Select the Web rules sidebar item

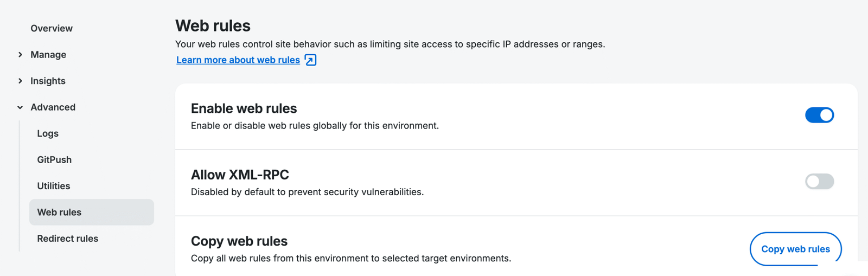coord(59,212)
